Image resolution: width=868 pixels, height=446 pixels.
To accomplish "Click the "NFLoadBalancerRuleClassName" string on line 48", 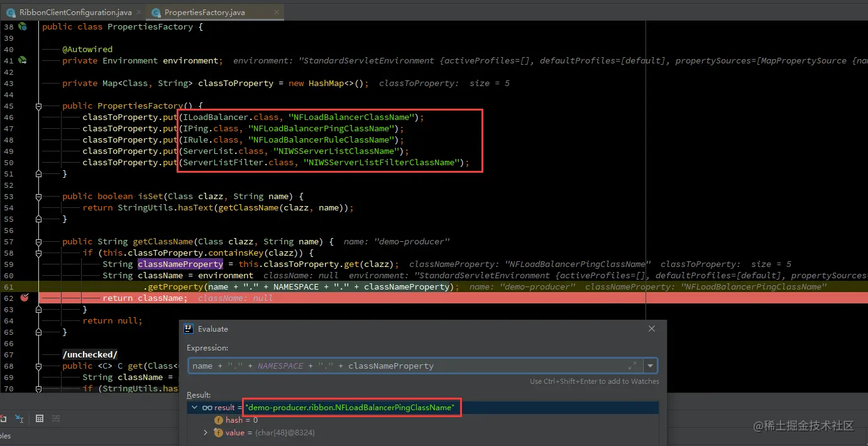I will (x=322, y=139).
